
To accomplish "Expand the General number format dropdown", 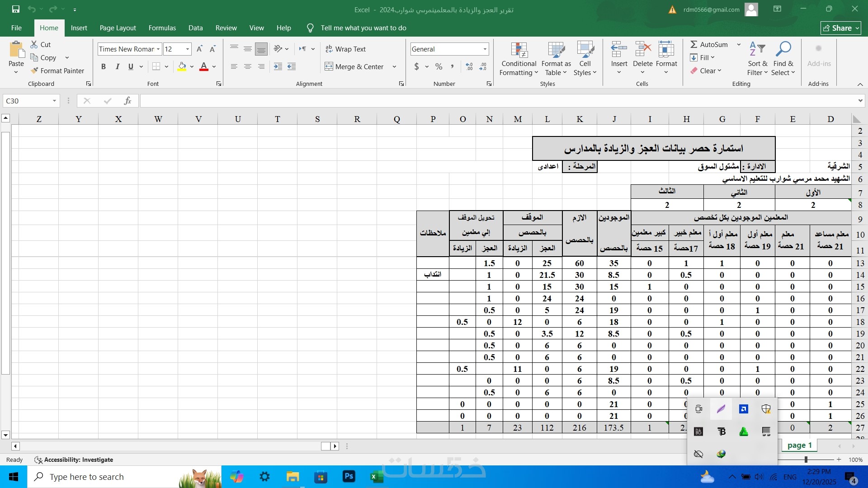I will click(485, 49).
